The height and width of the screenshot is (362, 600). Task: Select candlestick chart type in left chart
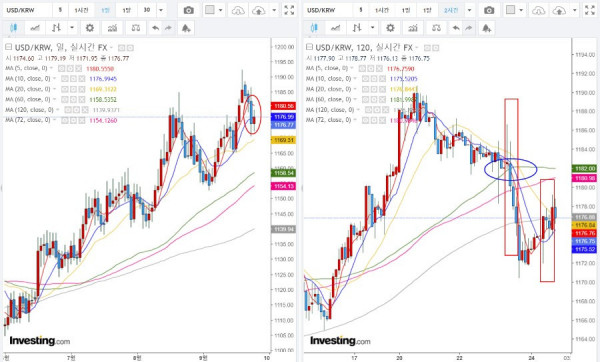point(13,28)
